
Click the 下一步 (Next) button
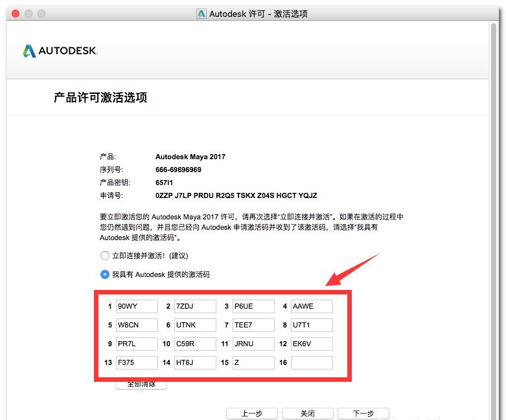click(x=363, y=414)
